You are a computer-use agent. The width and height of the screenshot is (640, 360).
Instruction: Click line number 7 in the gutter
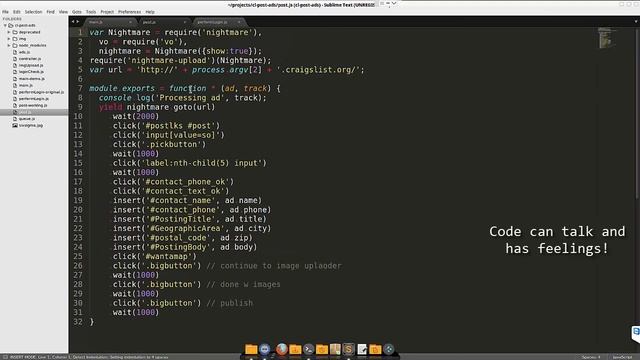tap(80, 88)
